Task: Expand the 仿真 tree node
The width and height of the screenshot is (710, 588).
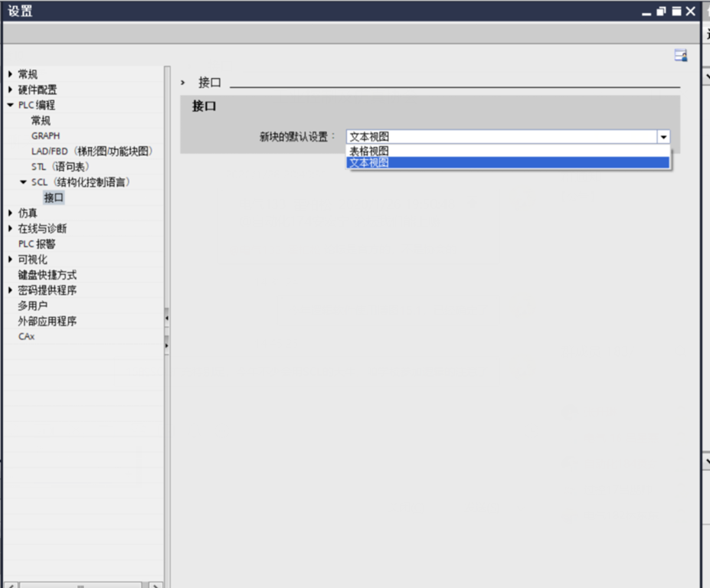Action: pyautogui.click(x=9, y=213)
